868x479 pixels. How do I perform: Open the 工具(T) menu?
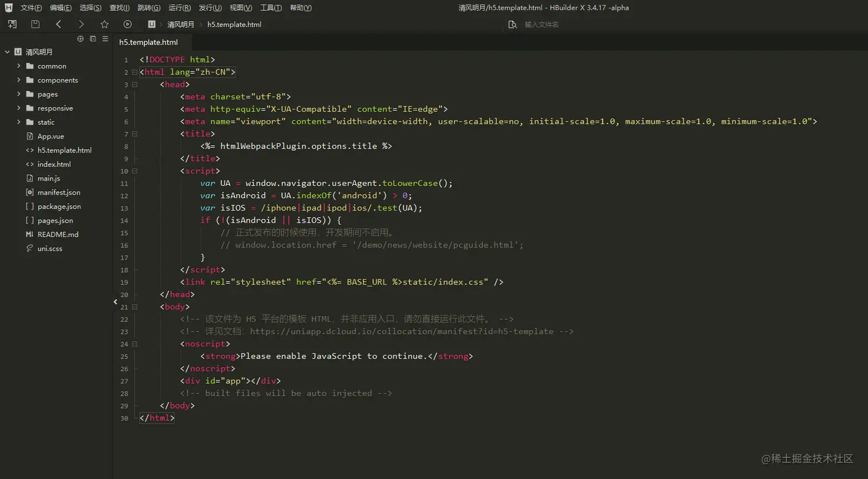(271, 7)
